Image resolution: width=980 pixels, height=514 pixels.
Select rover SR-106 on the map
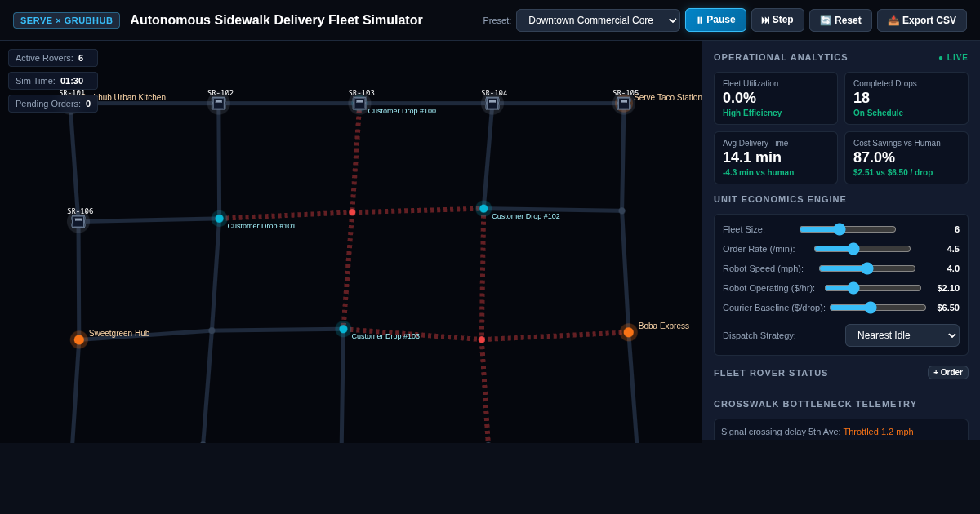pyautogui.click(x=78, y=221)
